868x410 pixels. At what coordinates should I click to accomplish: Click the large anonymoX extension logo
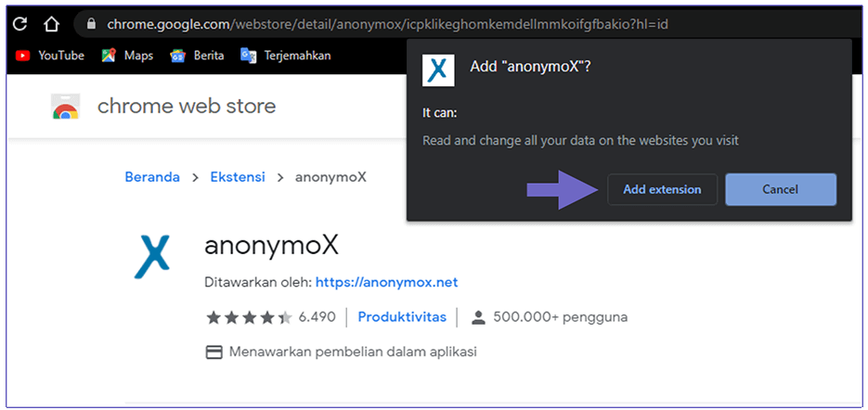tap(151, 257)
